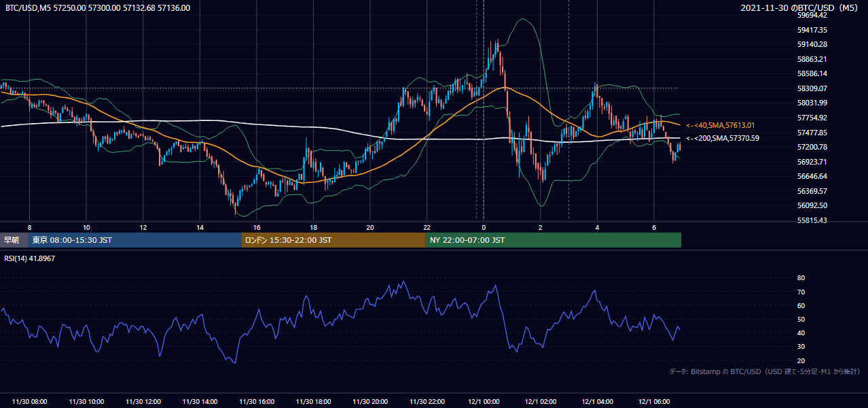Click price axis value 59140.28
The height and width of the screenshot is (408, 868).
(x=812, y=44)
